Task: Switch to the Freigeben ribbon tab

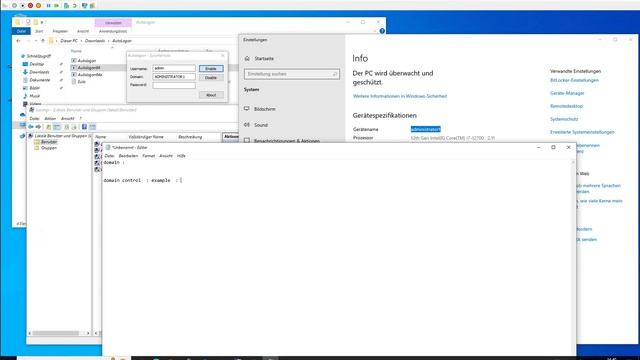Action: (60, 31)
